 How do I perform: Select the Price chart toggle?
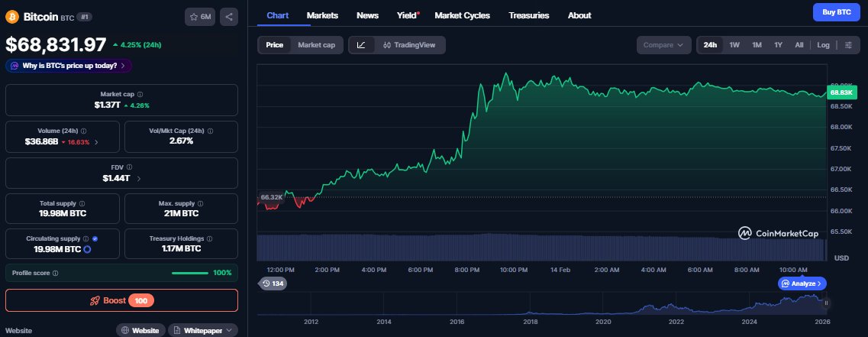point(274,45)
